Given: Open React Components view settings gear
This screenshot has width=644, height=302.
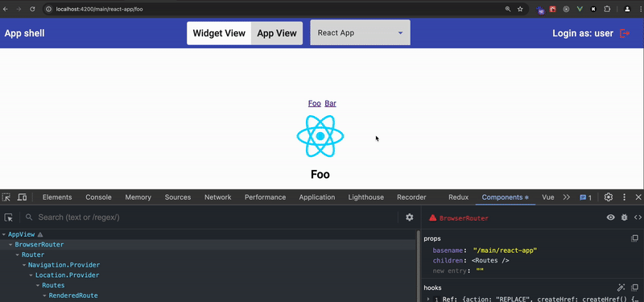Looking at the screenshot, I should (410, 217).
